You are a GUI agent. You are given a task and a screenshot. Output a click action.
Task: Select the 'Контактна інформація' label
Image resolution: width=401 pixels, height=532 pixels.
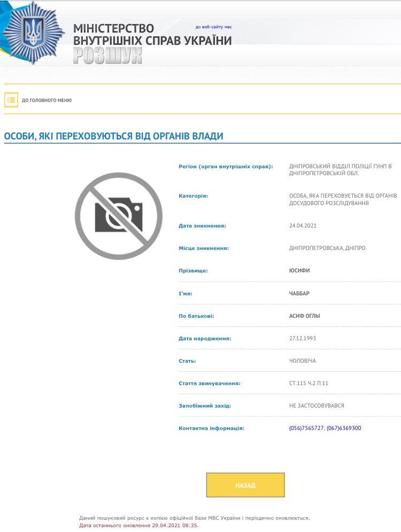211,428
